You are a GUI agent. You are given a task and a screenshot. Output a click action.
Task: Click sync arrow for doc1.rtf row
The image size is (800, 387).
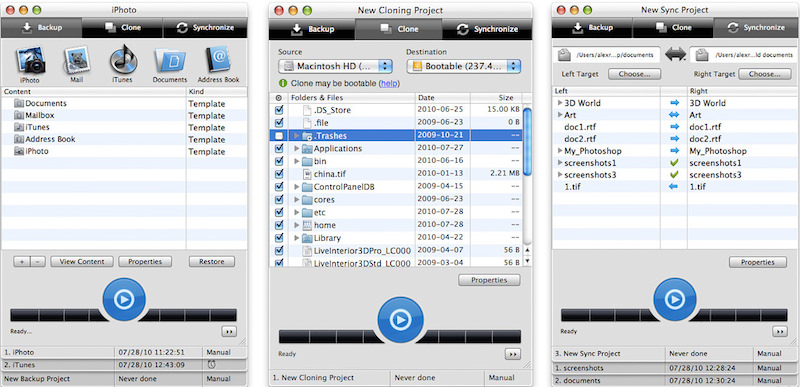click(x=674, y=126)
